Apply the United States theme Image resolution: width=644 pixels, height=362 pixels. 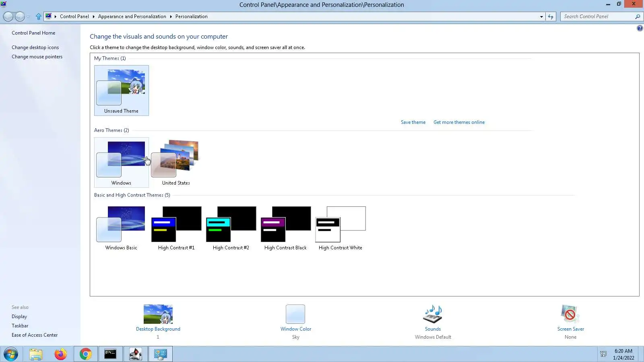tap(176, 162)
